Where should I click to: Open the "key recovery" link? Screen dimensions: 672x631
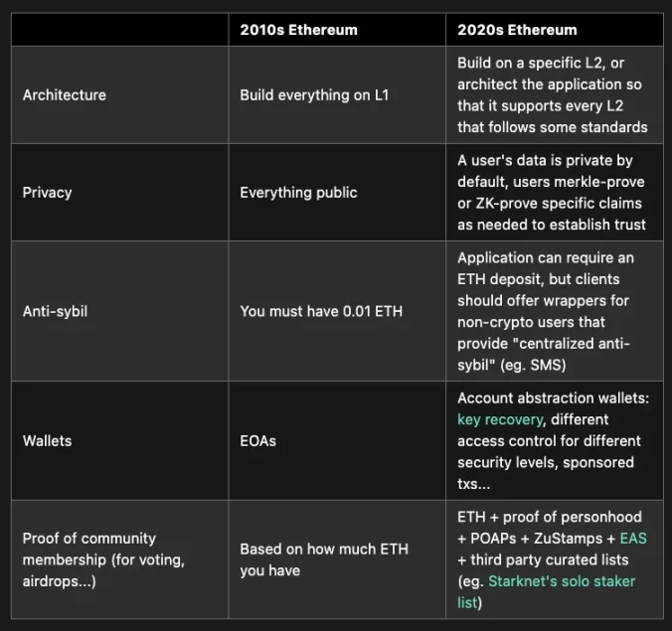[x=500, y=419]
